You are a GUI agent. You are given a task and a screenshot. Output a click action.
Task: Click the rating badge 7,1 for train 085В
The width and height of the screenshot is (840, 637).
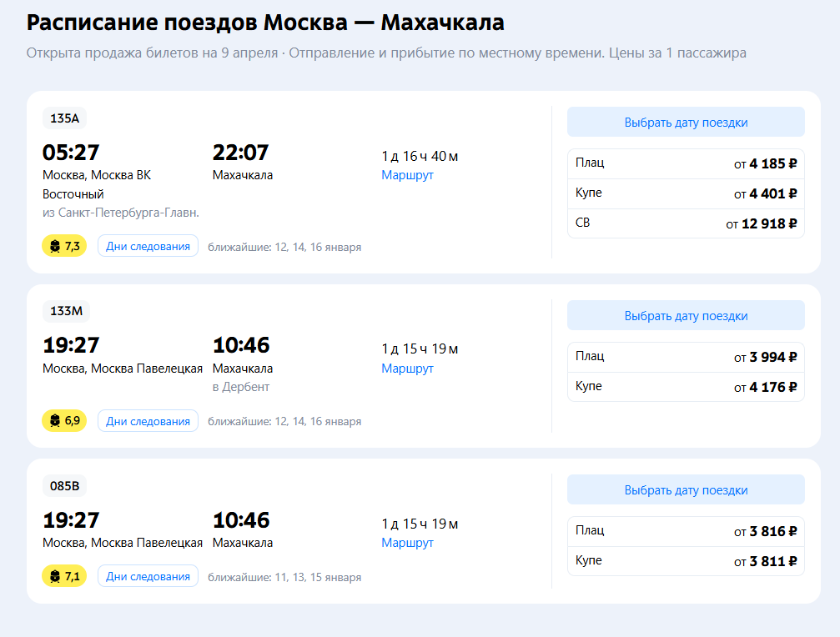(x=64, y=576)
